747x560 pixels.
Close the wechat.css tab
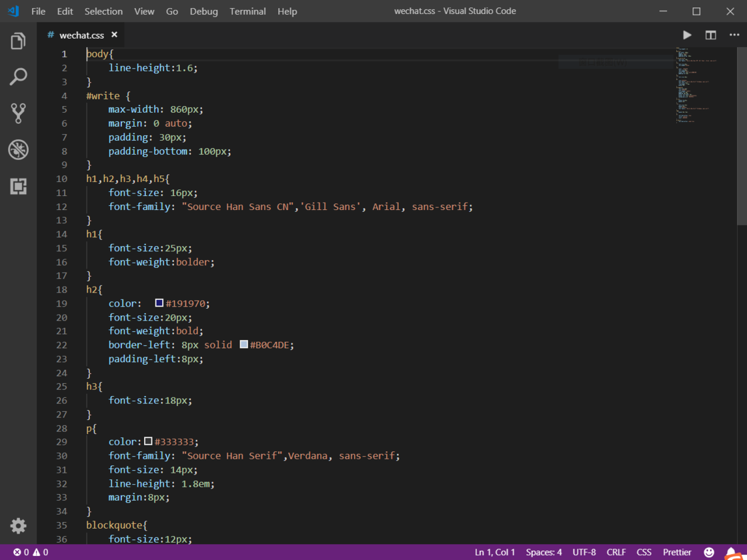114,35
